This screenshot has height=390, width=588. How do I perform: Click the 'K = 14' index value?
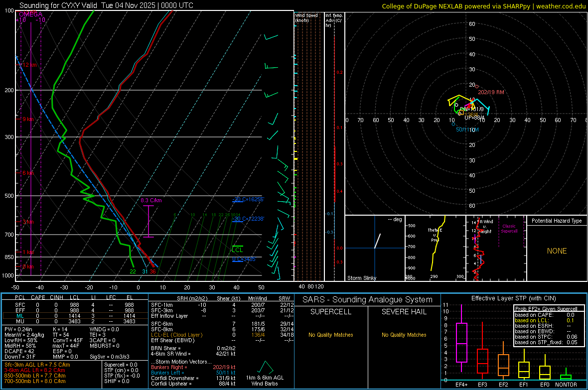click(60, 329)
